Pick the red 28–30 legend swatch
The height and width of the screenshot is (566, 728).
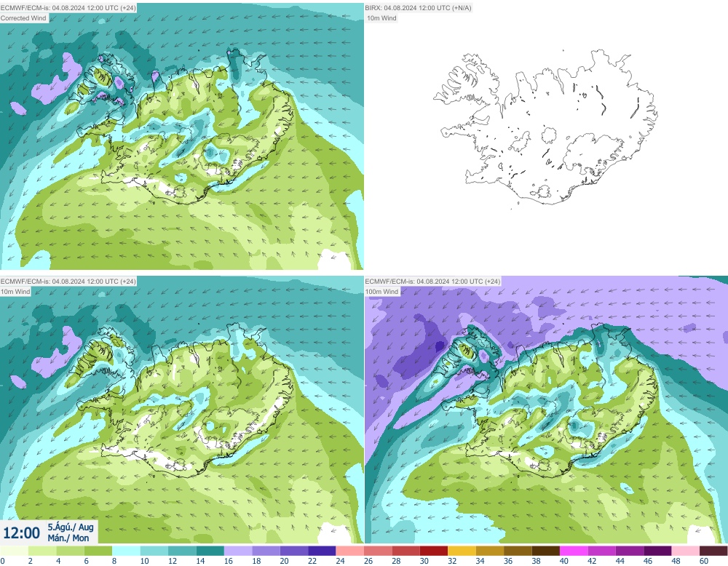pos(405,551)
